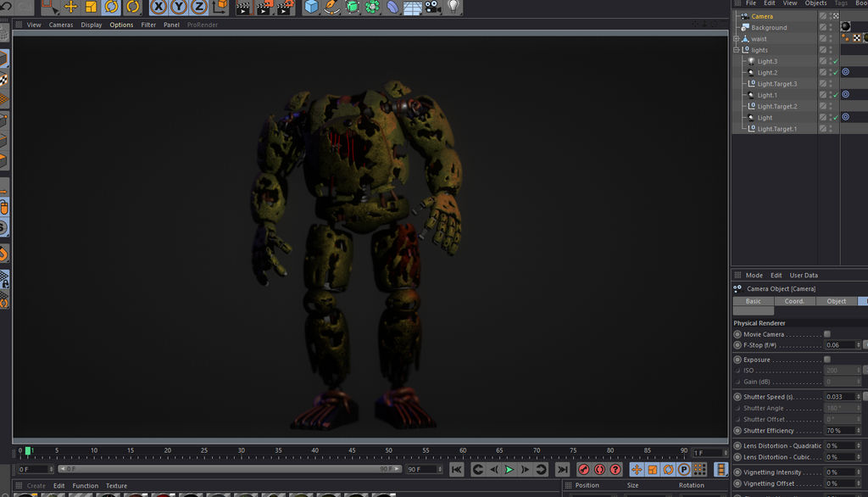The width and height of the screenshot is (868, 497).
Task: Step to previous frame
Action: [x=494, y=470]
